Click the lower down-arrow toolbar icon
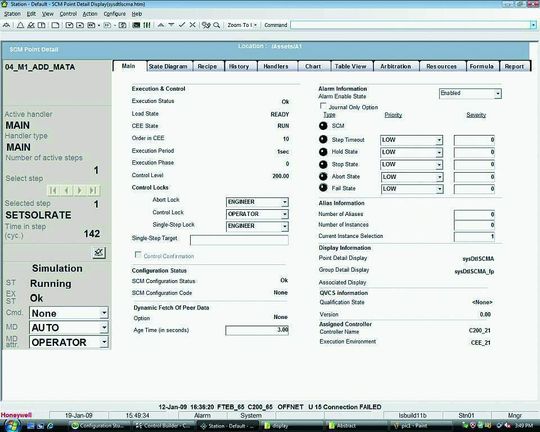 (171, 25)
